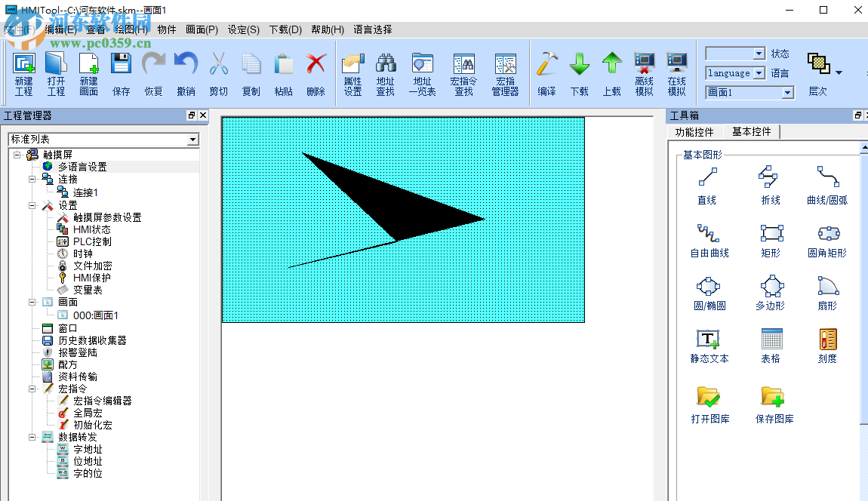Collapse the 数据转发 tree node
This screenshot has width=868, height=501.
32,437
